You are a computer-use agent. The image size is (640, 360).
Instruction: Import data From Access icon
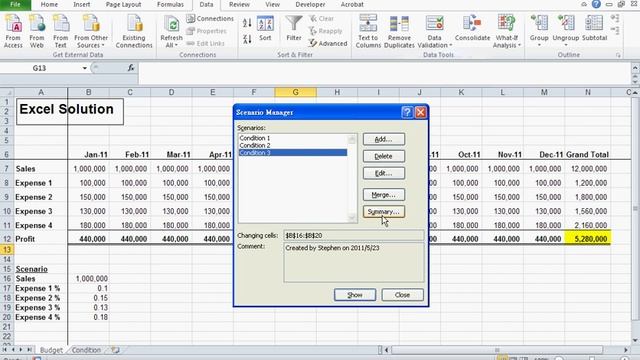pyautogui.click(x=13, y=31)
